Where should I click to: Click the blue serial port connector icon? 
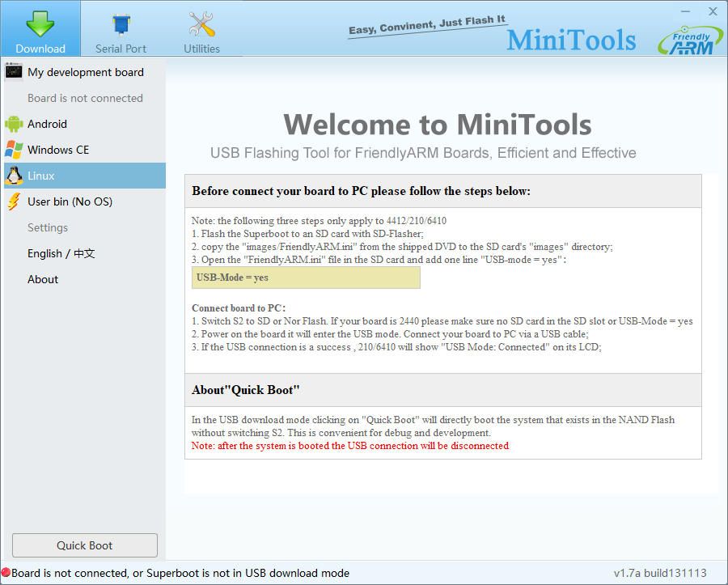(121, 24)
